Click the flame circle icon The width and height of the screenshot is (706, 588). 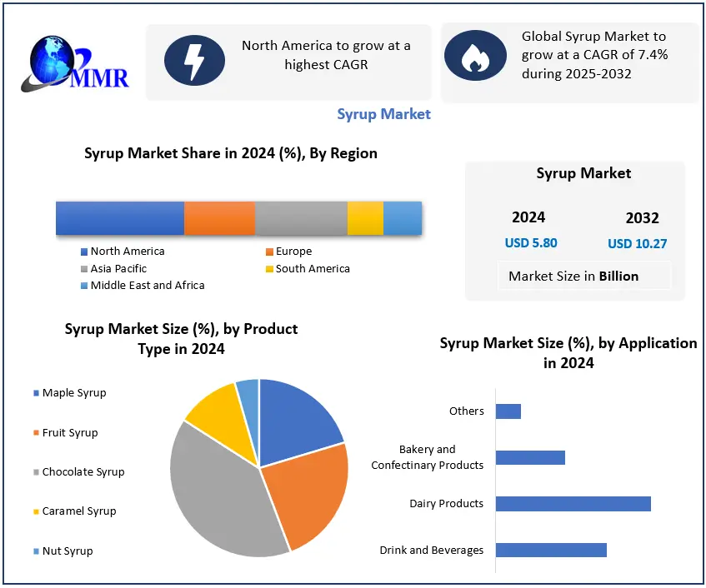[x=476, y=57]
